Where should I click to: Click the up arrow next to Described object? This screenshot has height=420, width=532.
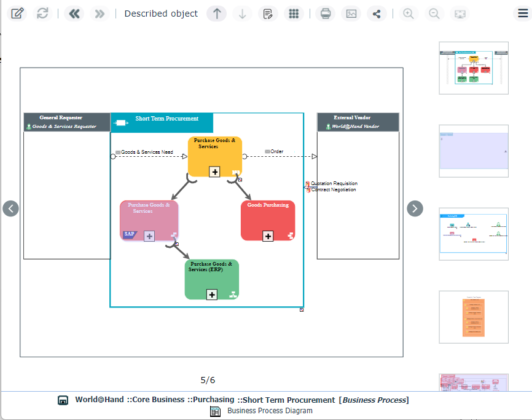(x=216, y=14)
